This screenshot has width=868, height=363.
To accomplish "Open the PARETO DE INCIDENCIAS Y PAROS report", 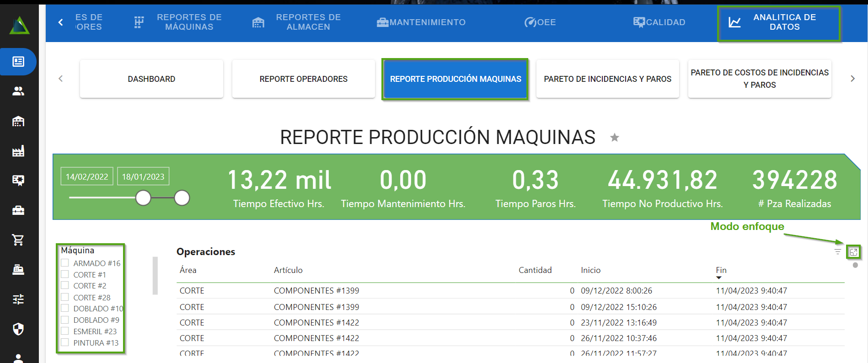I will pos(607,79).
